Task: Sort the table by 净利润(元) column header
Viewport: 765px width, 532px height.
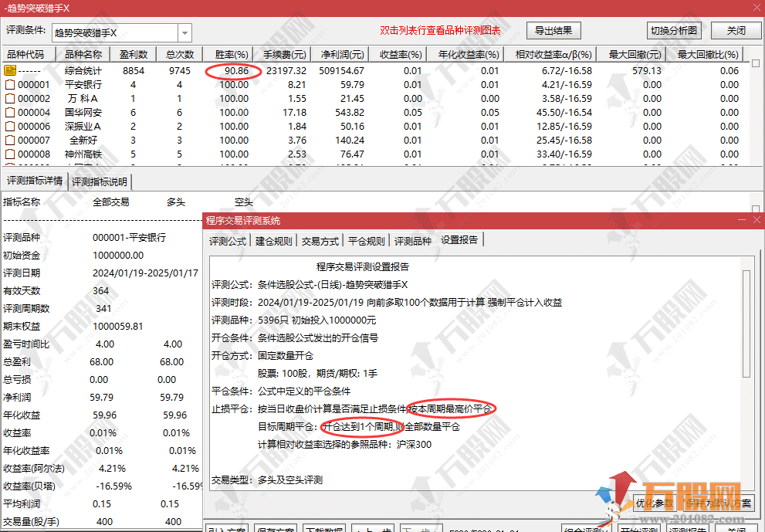Action: (x=345, y=55)
